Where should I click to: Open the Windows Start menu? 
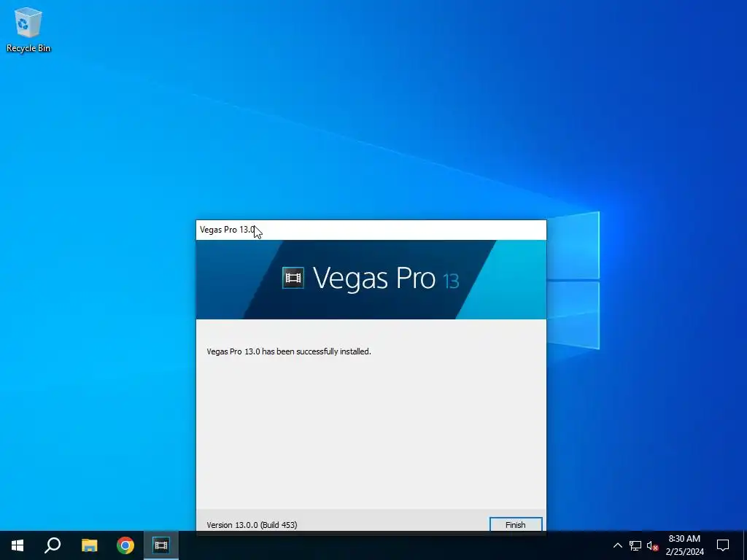[x=18, y=545]
